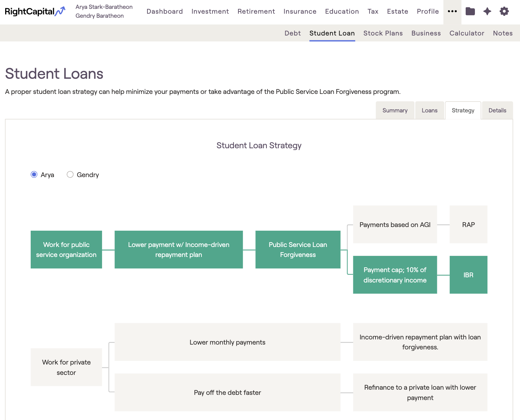Click Income-driven repayment plan with loan forgiveness
The height and width of the screenshot is (420, 520).
420,342
